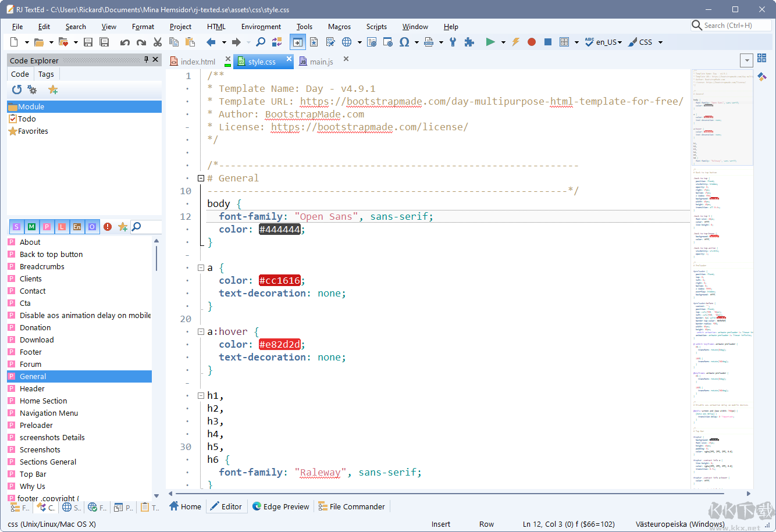Toggle the purple S filter button
Image resolution: width=776 pixels, height=532 pixels.
(x=16, y=227)
